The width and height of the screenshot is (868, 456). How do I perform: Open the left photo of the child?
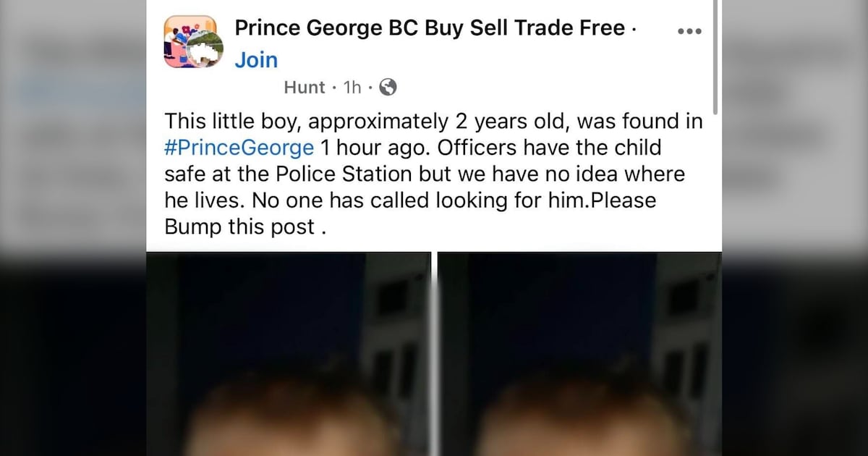click(289, 355)
